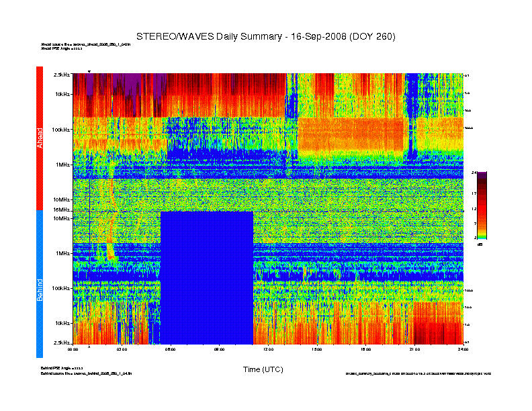Click the footer credit text at bottom right
This screenshot has height=411, width=532.
click(x=418, y=373)
